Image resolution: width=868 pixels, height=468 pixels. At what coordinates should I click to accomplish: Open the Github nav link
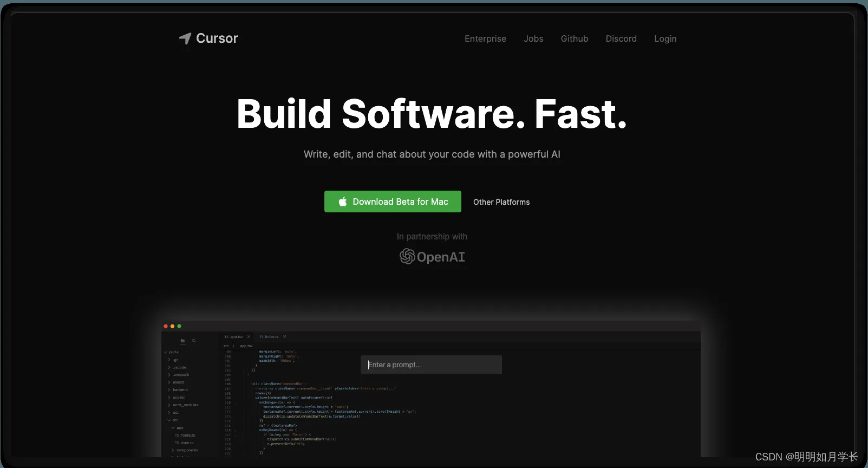pos(575,38)
